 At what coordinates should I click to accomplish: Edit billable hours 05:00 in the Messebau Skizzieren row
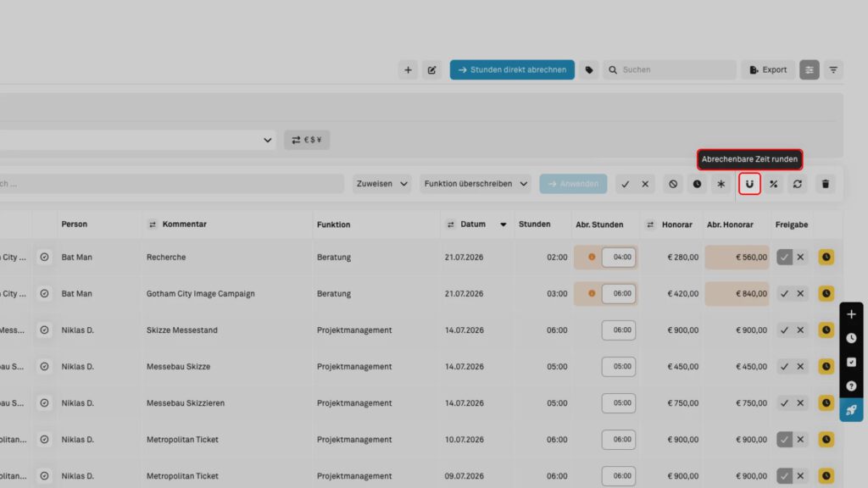[618, 402]
